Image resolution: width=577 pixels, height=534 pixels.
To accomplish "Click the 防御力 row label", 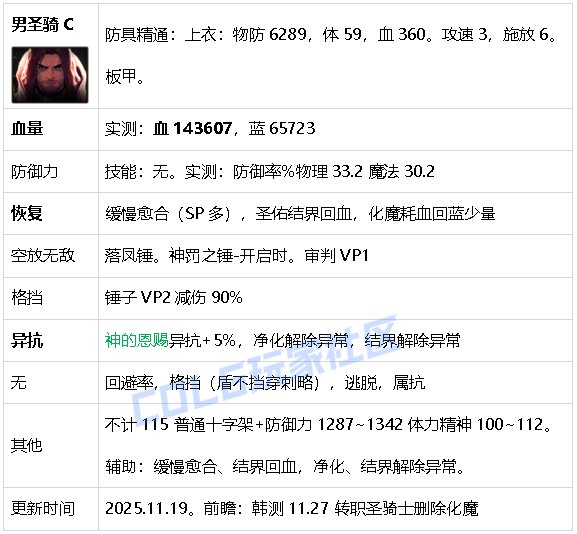I will point(35,171).
